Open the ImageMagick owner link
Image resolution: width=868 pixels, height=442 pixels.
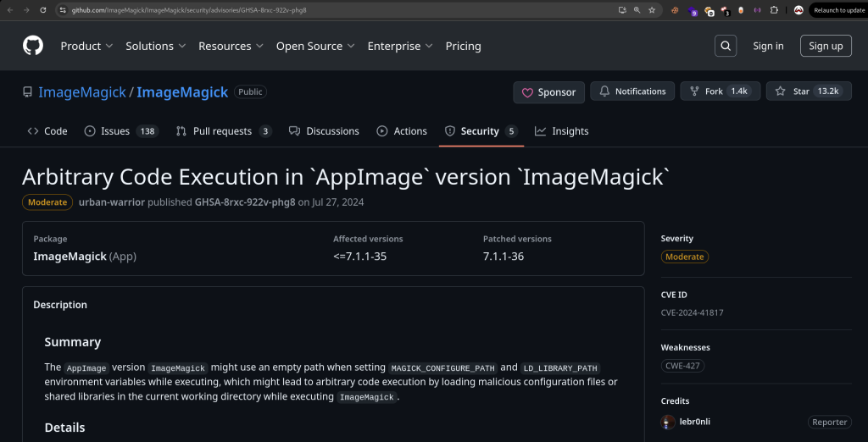point(82,91)
